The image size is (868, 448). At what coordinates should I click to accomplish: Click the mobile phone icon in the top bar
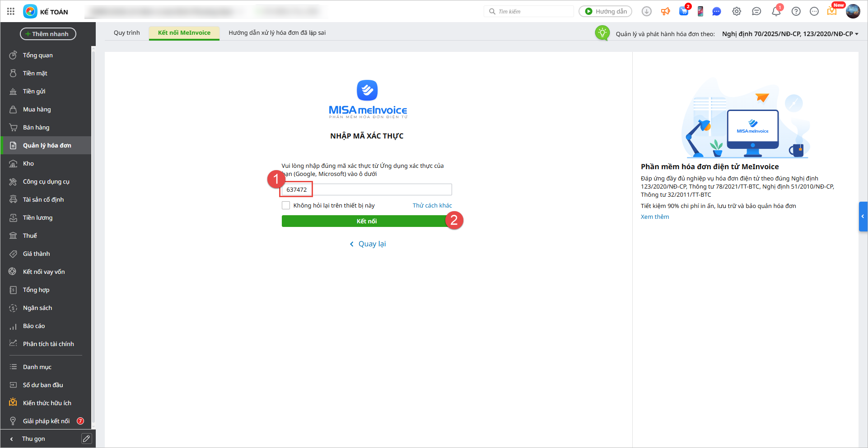700,11
